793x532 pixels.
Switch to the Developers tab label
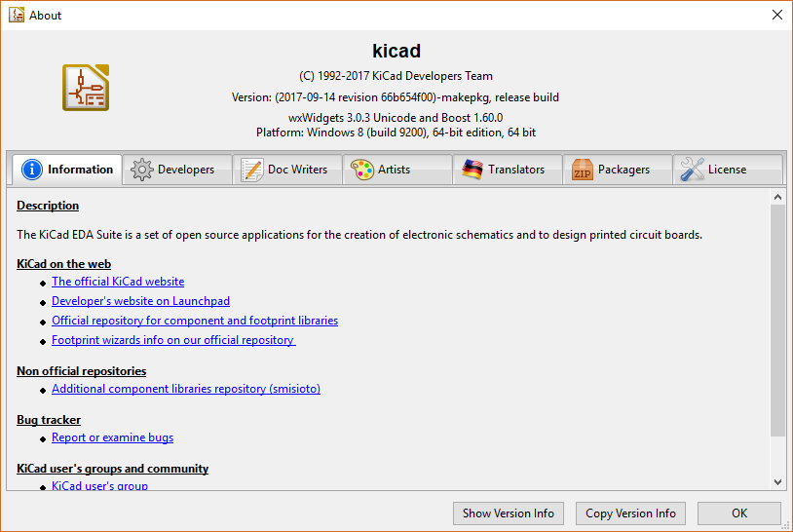[186, 170]
